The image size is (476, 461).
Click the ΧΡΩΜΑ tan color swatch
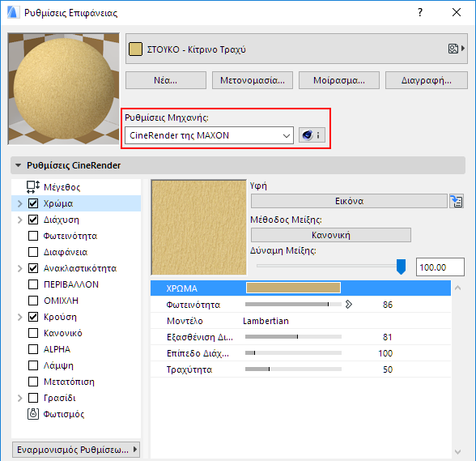pos(293,288)
